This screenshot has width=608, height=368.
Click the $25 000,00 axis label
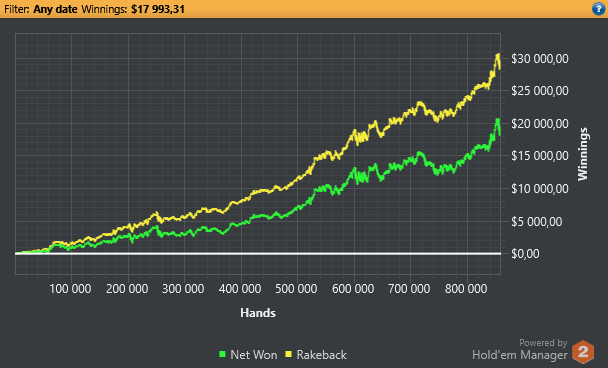coord(540,91)
